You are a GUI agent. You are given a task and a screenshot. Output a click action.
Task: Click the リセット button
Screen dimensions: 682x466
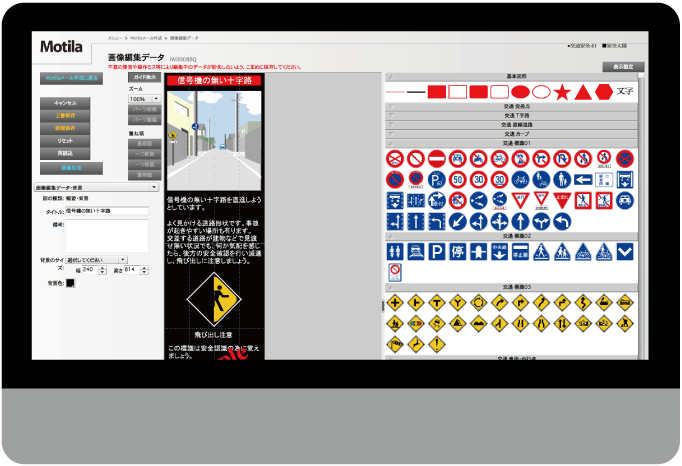click(65, 141)
